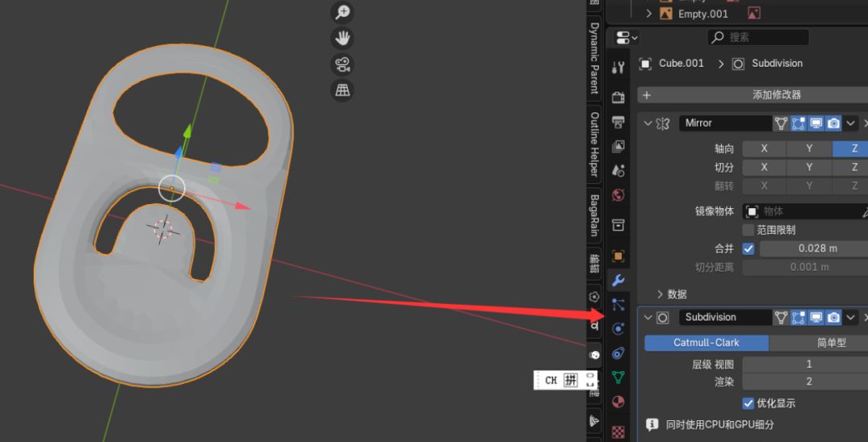Viewport: 868px width, 442px height.
Task: Collapse the Subdivision modifier panel
Action: [x=648, y=317]
